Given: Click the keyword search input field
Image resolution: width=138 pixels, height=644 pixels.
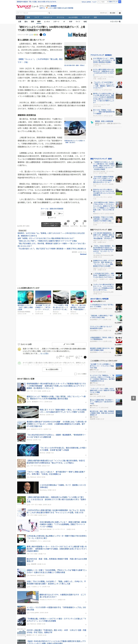Looking at the screenshot, I should click(32, 13).
